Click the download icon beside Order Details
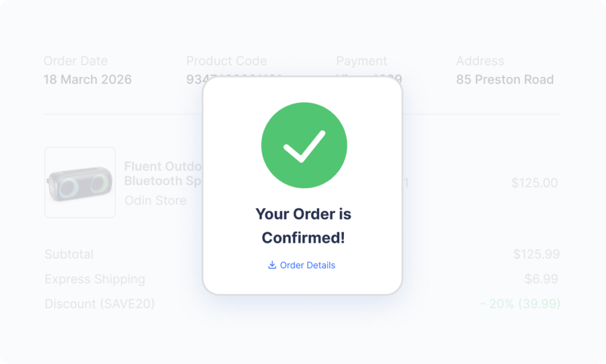The image size is (606, 364). coord(272,265)
